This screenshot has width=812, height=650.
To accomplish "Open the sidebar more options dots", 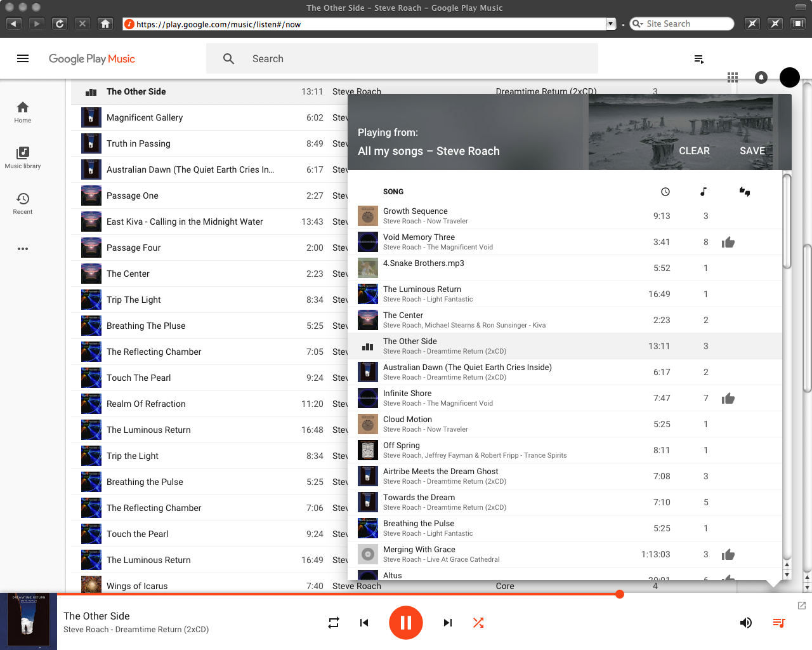I will click(23, 249).
